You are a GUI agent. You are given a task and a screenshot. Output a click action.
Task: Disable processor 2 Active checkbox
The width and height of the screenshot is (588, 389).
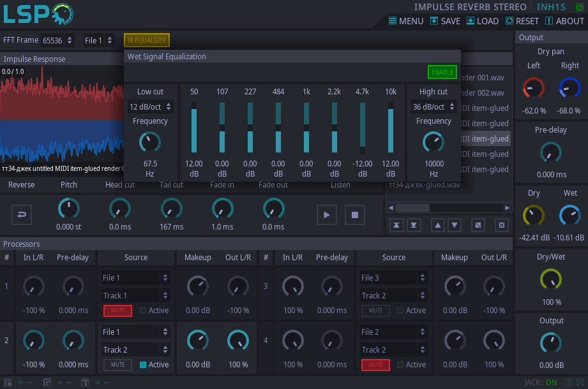[x=143, y=365]
